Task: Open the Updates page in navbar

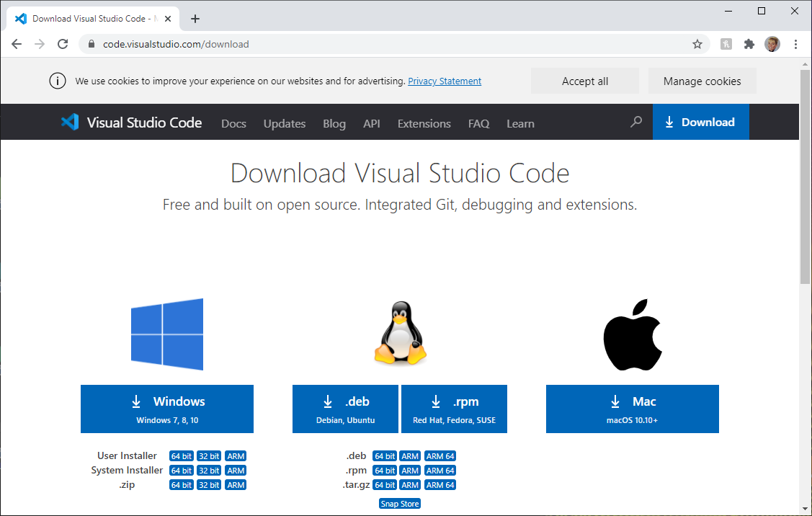Action: tap(284, 123)
